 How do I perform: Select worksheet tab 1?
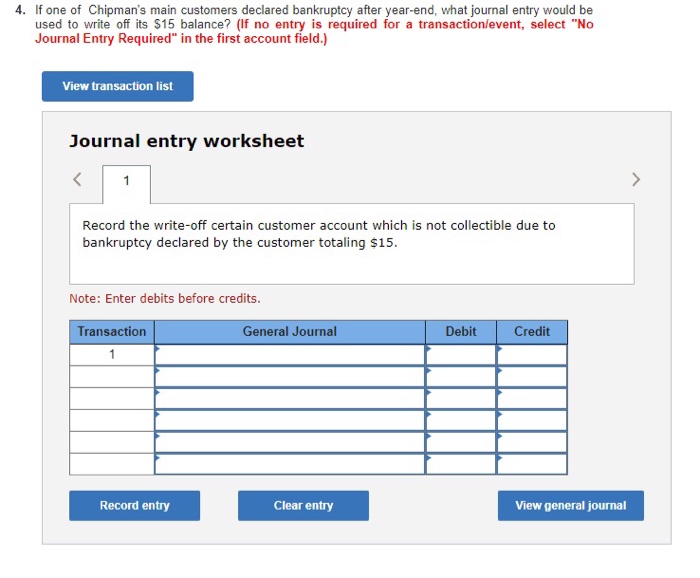coord(126,184)
